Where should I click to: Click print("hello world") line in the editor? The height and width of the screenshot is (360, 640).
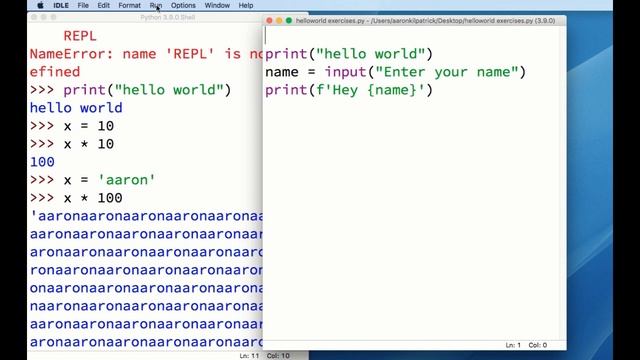click(349, 54)
